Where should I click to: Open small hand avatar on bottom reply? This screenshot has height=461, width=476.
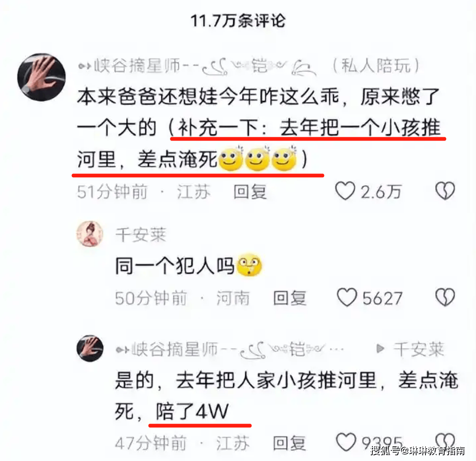click(x=90, y=348)
